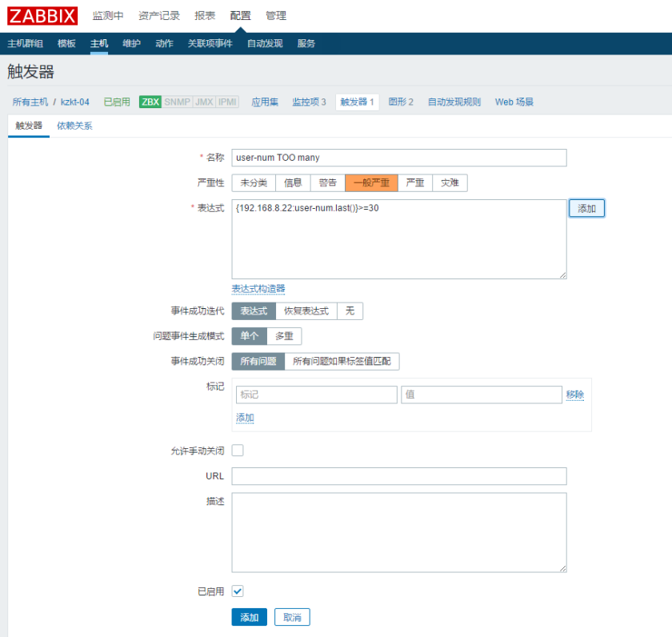Click the 标记 tag name field

(x=316, y=395)
